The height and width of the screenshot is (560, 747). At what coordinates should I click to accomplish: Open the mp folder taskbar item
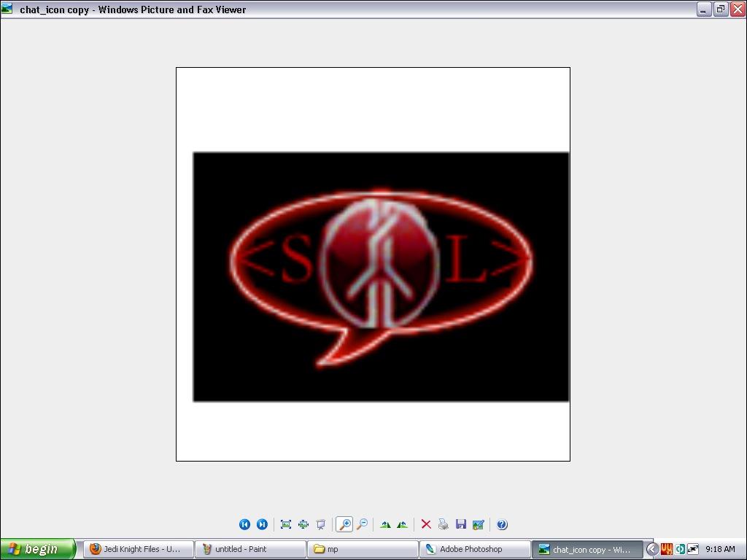pyautogui.click(x=363, y=549)
